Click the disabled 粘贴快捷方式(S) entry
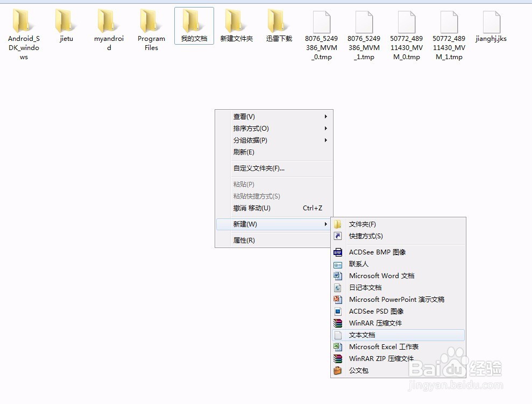 (274, 196)
